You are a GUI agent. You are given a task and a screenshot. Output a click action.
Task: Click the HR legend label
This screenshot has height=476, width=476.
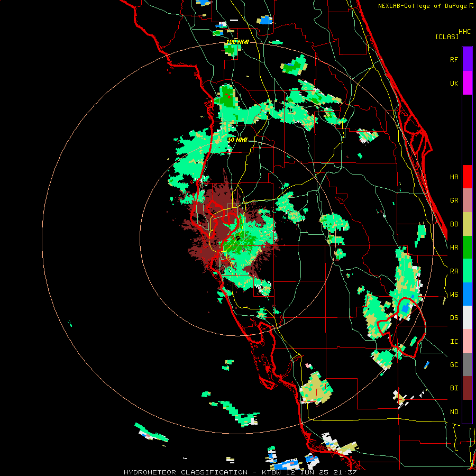click(x=454, y=248)
